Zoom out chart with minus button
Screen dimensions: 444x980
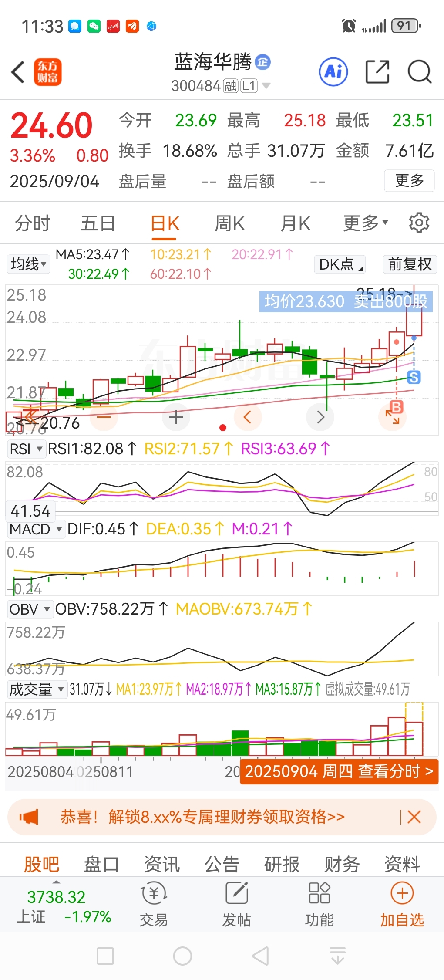click(x=104, y=417)
